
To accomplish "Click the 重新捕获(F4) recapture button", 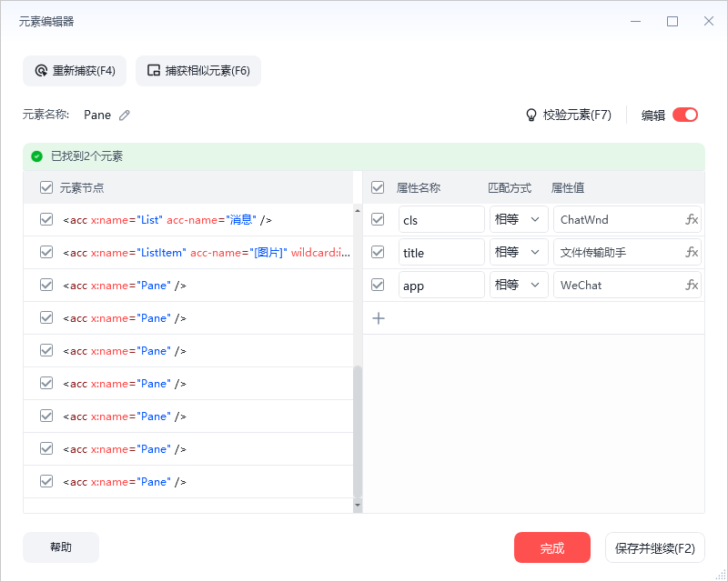I will click(75, 71).
